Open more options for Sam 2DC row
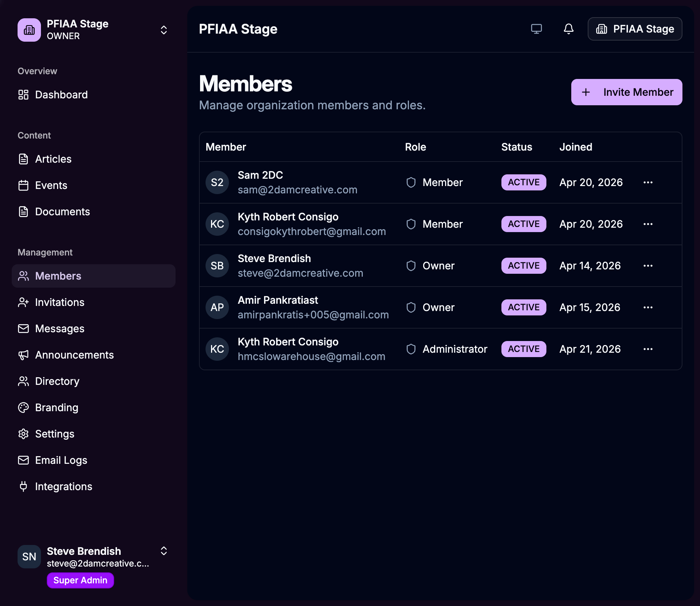700x606 pixels. 648,182
